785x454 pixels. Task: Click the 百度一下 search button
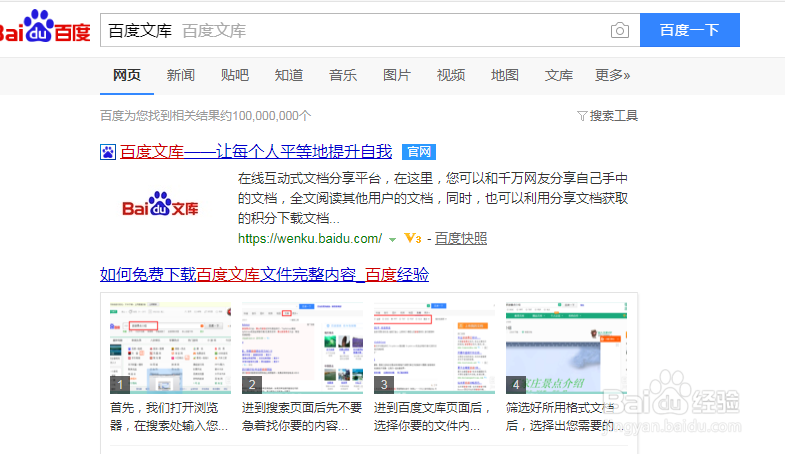click(x=690, y=30)
